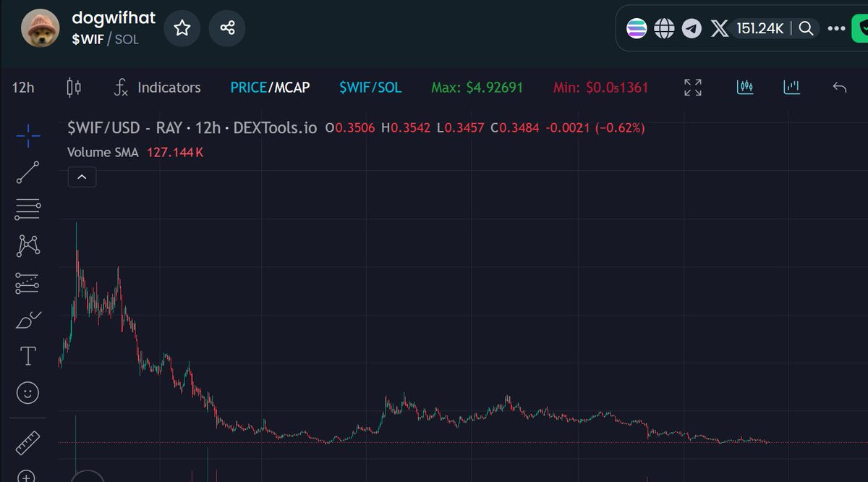This screenshot has height=482, width=868.
Task: Open the Telegram link icon
Action: tap(692, 29)
